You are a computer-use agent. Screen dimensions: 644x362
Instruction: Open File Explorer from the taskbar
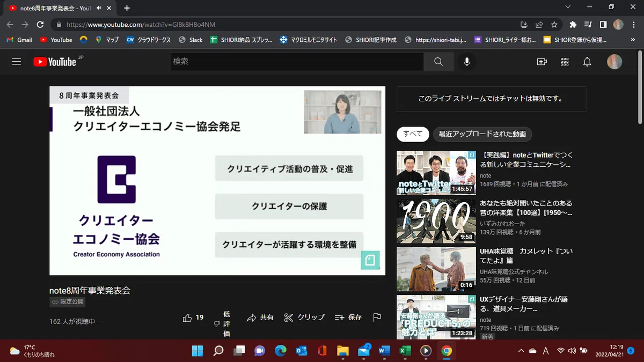click(343, 351)
